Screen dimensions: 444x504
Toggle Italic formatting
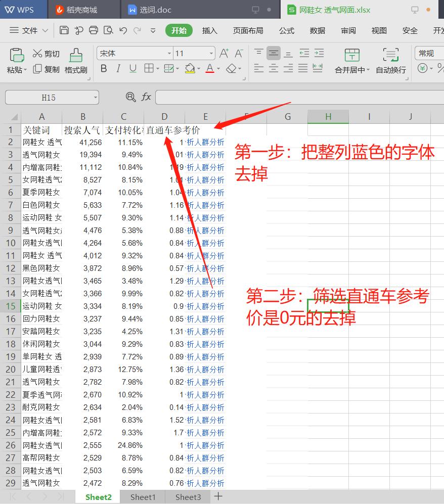tap(118, 68)
